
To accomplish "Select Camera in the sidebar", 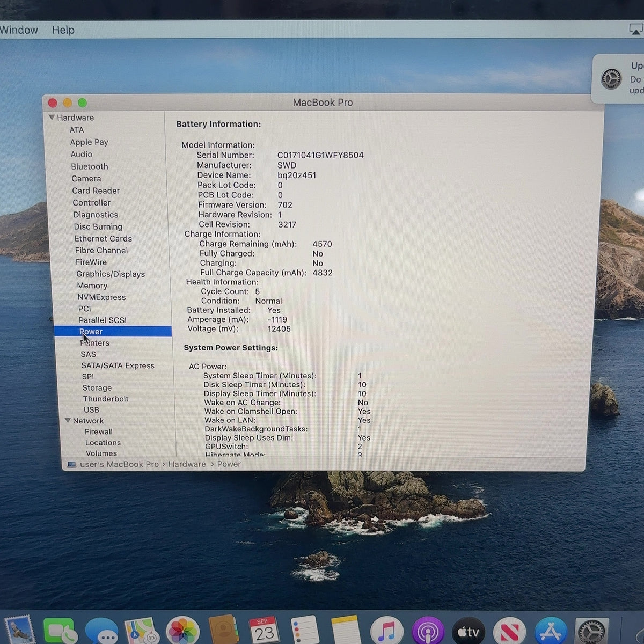I will [x=86, y=179].
